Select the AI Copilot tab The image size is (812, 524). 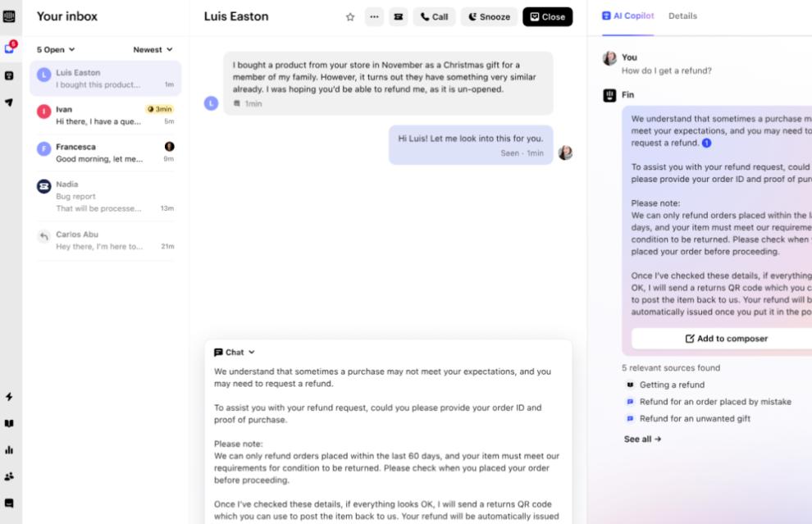627,16
